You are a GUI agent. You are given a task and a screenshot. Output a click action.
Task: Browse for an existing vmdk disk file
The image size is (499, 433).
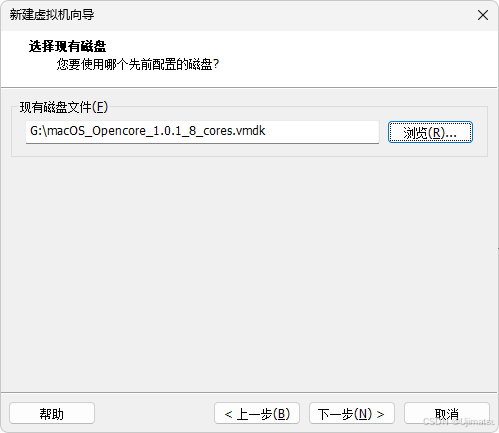coord(430,132)
